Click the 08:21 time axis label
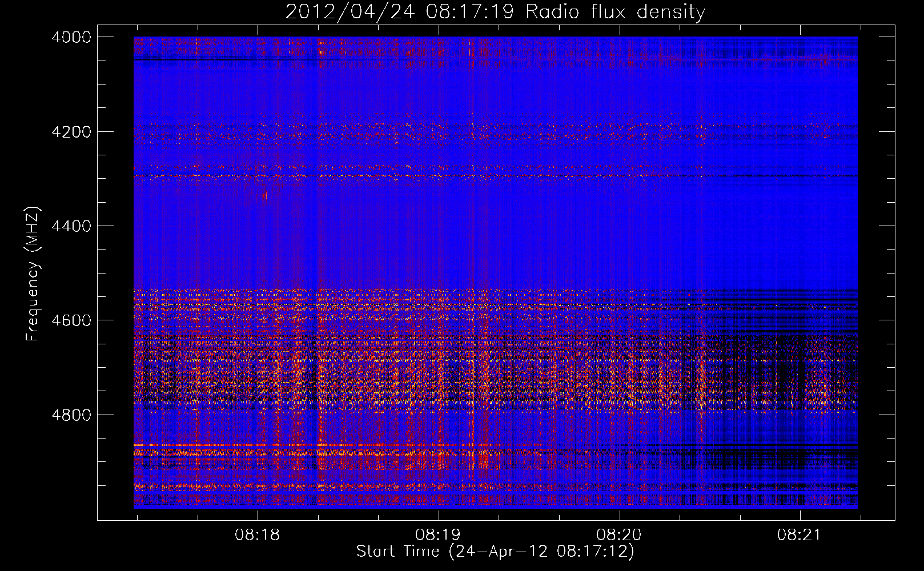The width and height of the screenshot is (924, 571). (800, 535)
